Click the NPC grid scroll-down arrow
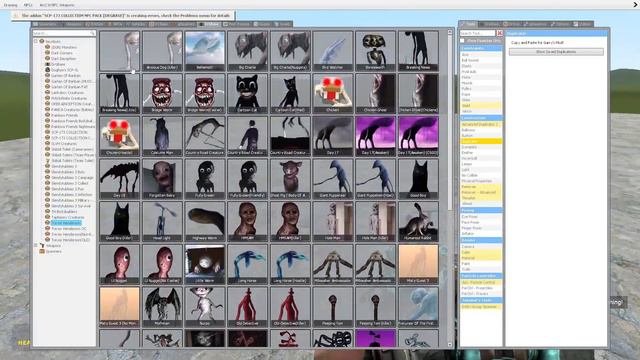This screenshot has width=640, height=360. [450, 345]
